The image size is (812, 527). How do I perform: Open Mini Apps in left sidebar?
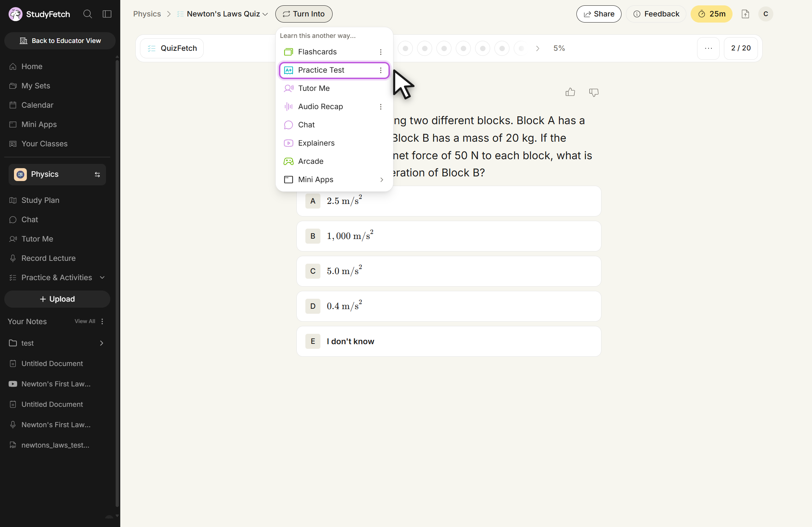coord(57,125)
